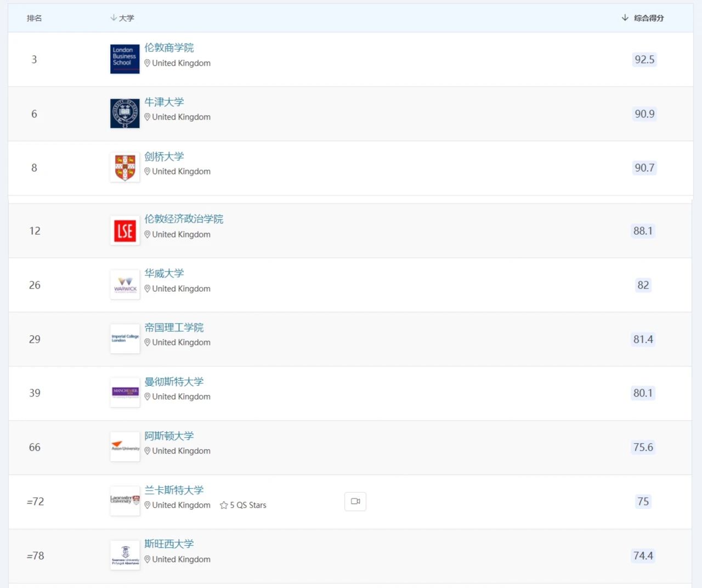
Task: Click United Kingdom under 斯旺西大学
Action: [x=182, y=559]
